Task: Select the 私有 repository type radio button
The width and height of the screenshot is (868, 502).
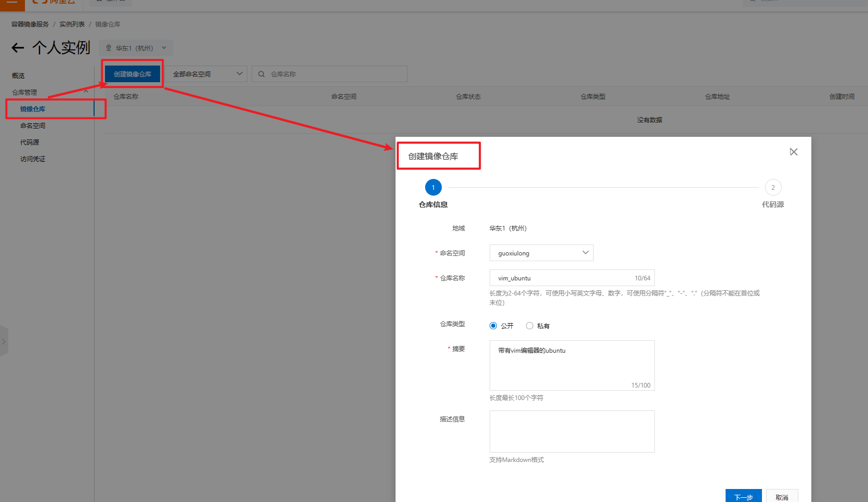Action: pyautogui.click(x=530, y=326)
